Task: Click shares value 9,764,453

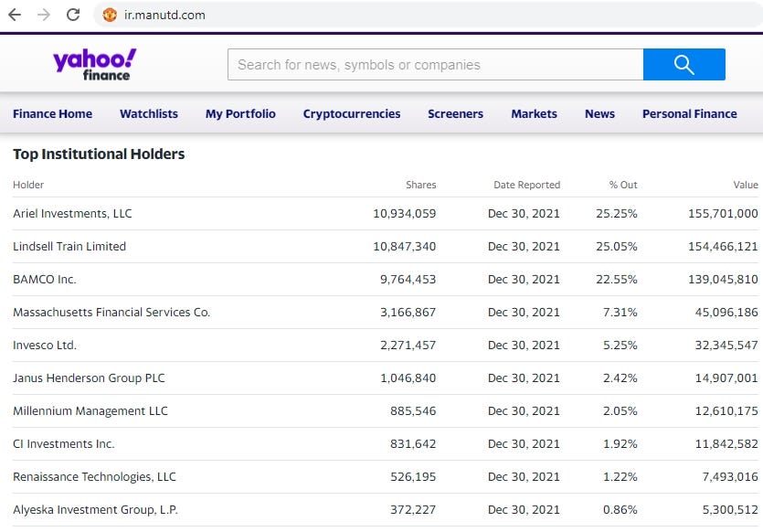Action: click(x=408, y=280)
